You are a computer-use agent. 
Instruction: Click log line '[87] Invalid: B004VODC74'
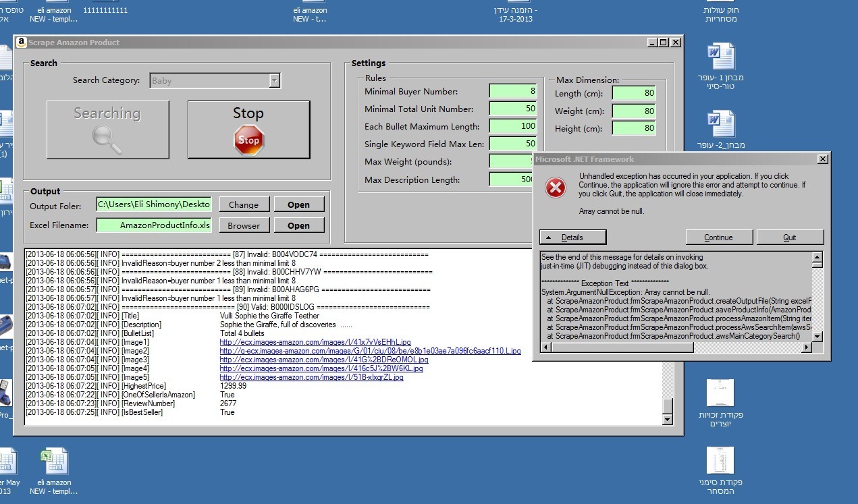coord(274,254)
